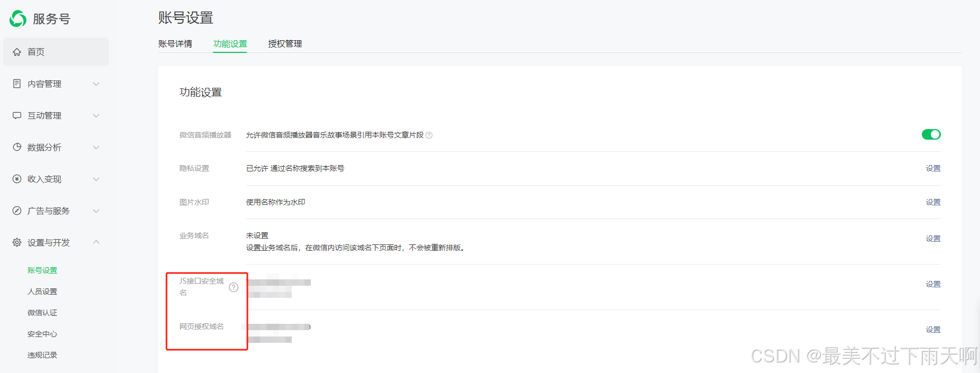980x373 pixels.
Task: Click the 网页授权域名 row label
Action: coord(201,326)
